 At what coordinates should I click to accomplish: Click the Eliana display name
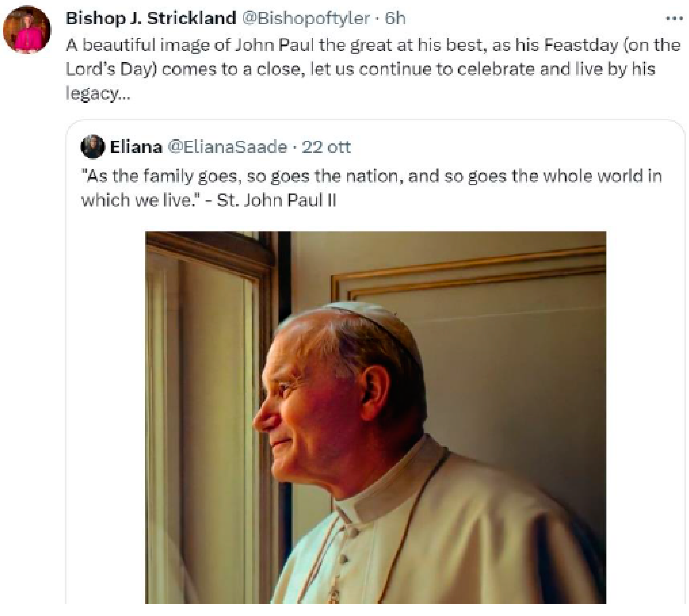pyautogui.click(x=136, y=147)
